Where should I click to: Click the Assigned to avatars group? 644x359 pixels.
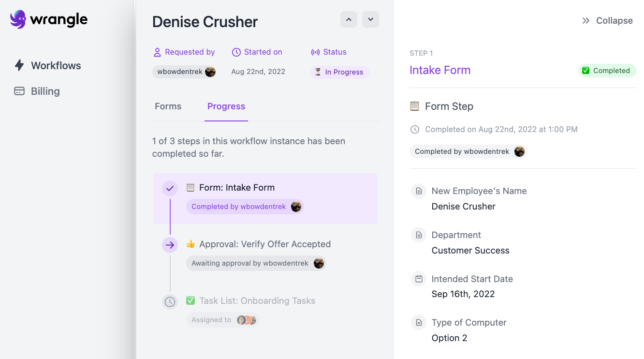[247, 320]
